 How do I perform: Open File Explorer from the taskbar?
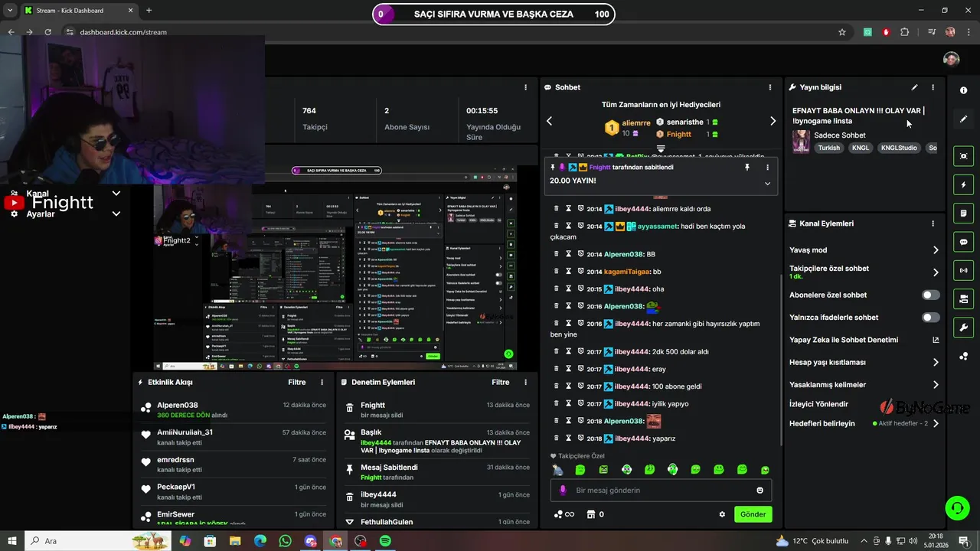point(235,541)
